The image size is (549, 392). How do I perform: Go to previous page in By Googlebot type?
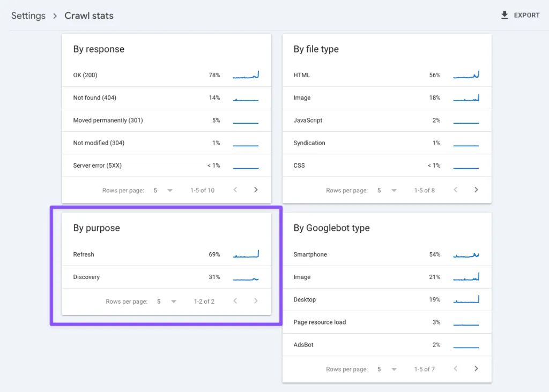pos(456,369)
